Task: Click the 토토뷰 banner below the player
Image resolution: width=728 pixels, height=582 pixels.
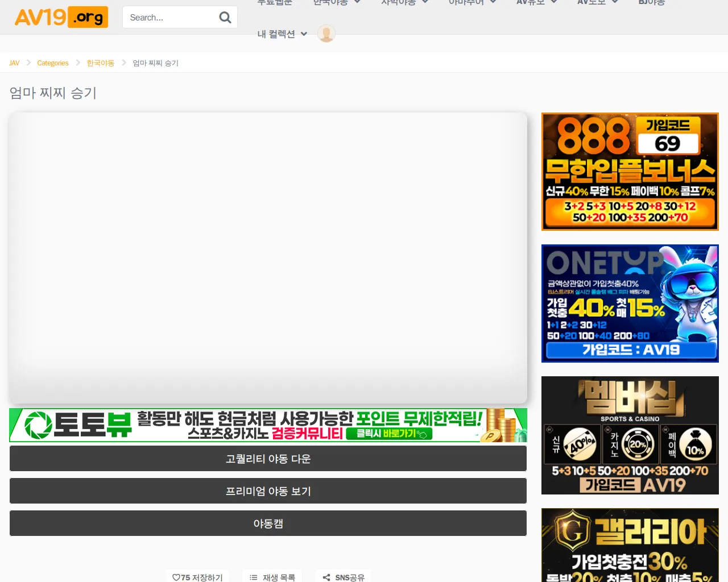Action: (x=268, y=425)
